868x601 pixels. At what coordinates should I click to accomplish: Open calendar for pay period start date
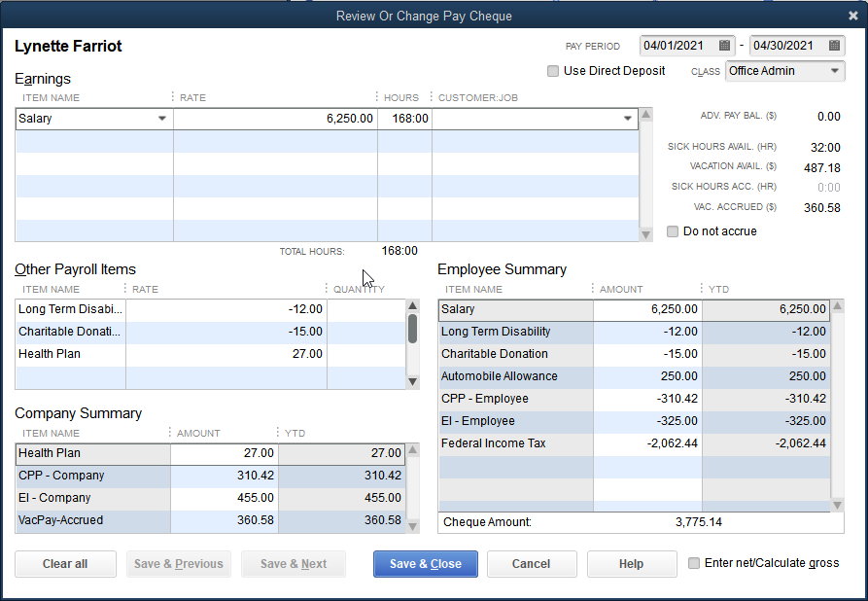tap(724, 46)
